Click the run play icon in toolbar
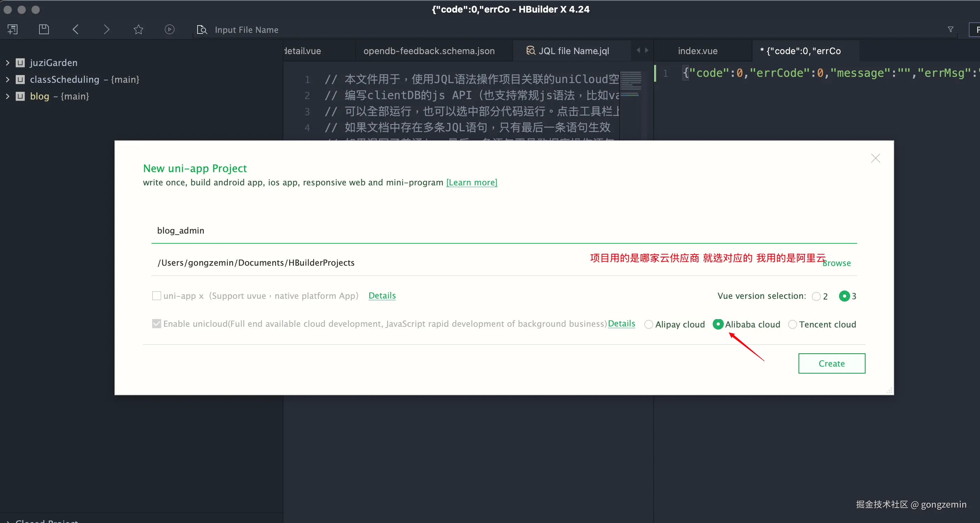The image size is (980, 523). (169, 29)
